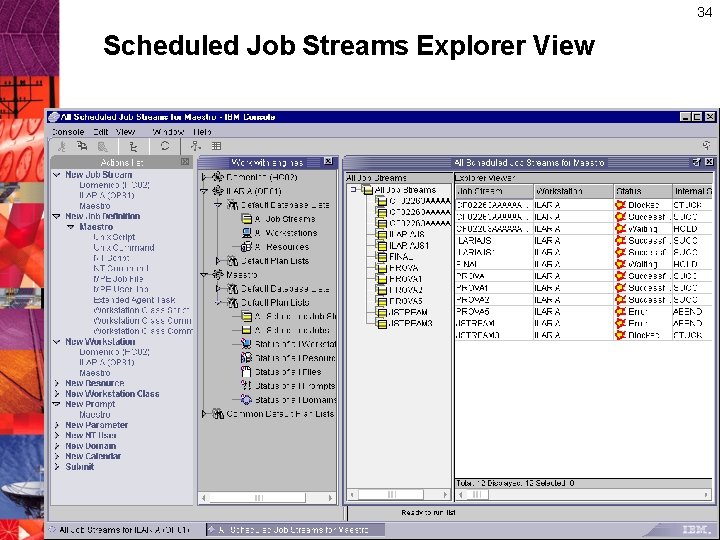This screenshot has width=720, height=540.
Task: Expand the Domenico (HC02) engine node
Action: 205,177
